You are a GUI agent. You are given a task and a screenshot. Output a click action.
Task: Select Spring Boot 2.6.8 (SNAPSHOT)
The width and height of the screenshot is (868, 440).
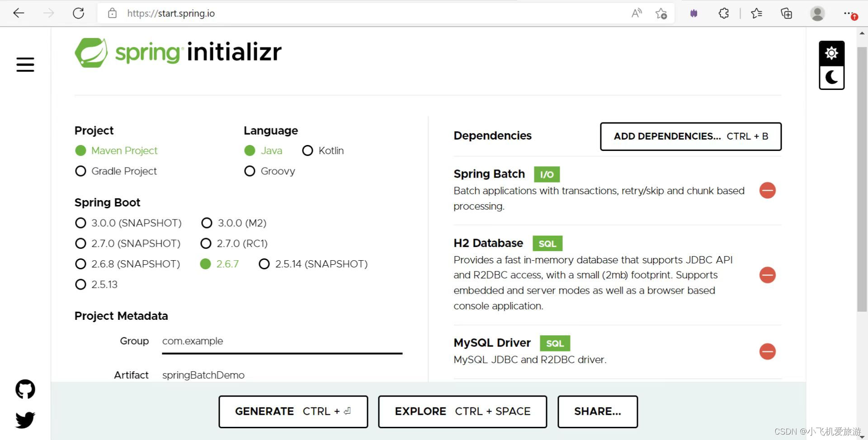127,264
